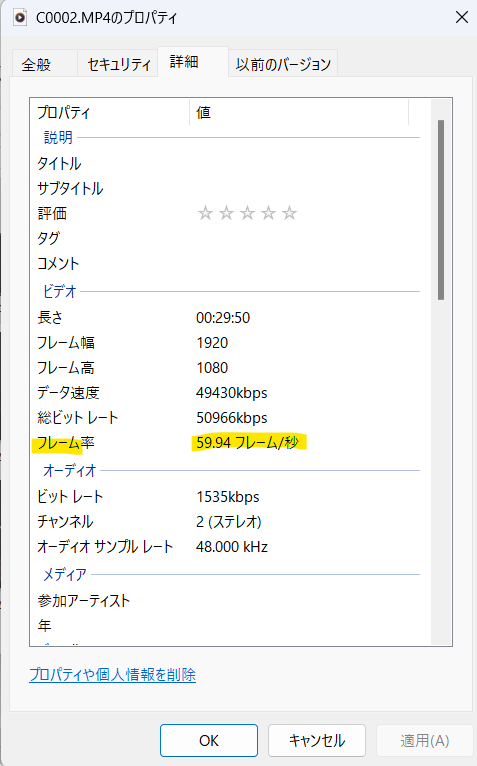The image size is (477, 766).
Task: Click the オーディオ section header
Action: pos(70,470)
